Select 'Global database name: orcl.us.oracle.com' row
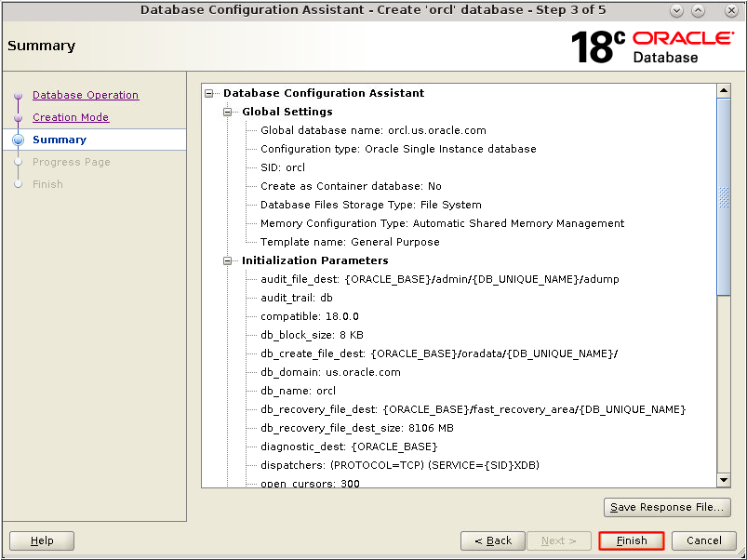The width and height of the screenshot is (747, 560). pyautogui.click(x=373, y=130)
